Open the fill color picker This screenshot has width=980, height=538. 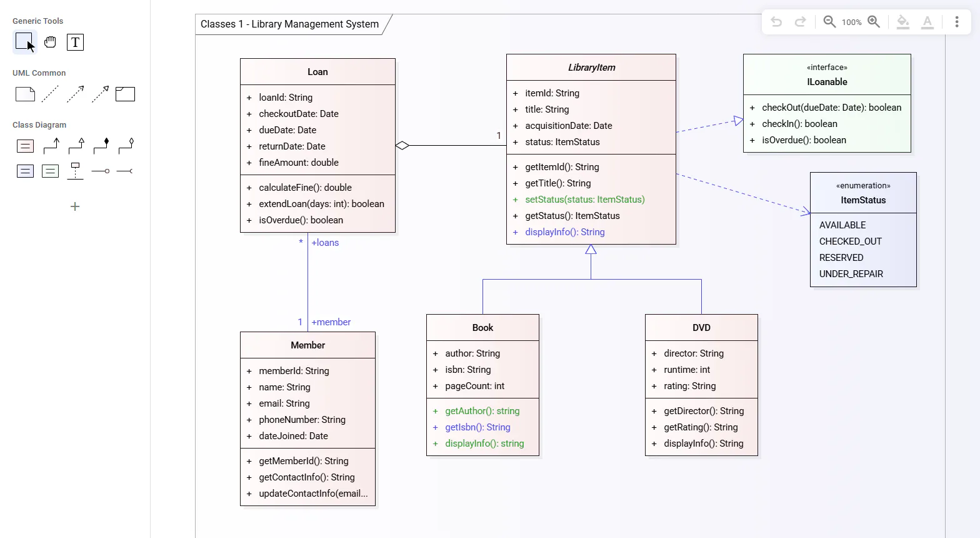click(x=903, y=22)
